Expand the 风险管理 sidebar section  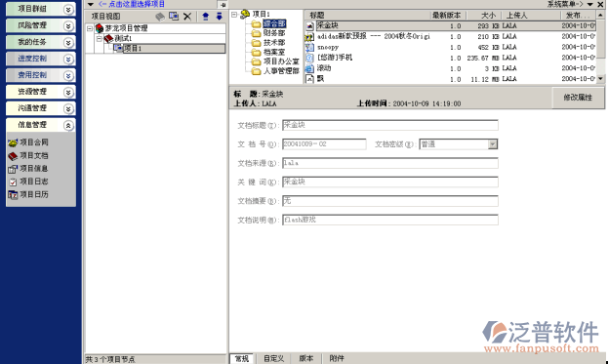coord(68,26)
